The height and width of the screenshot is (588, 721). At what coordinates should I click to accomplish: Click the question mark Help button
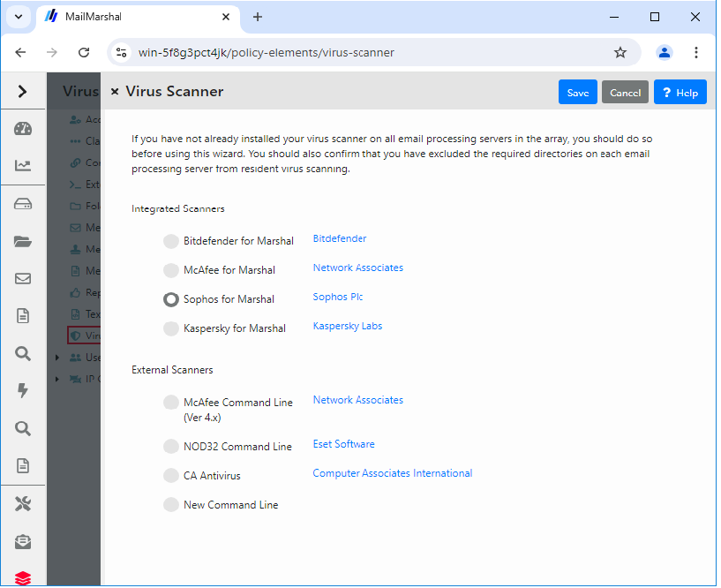pyautogui.click(x=680, y=93)
